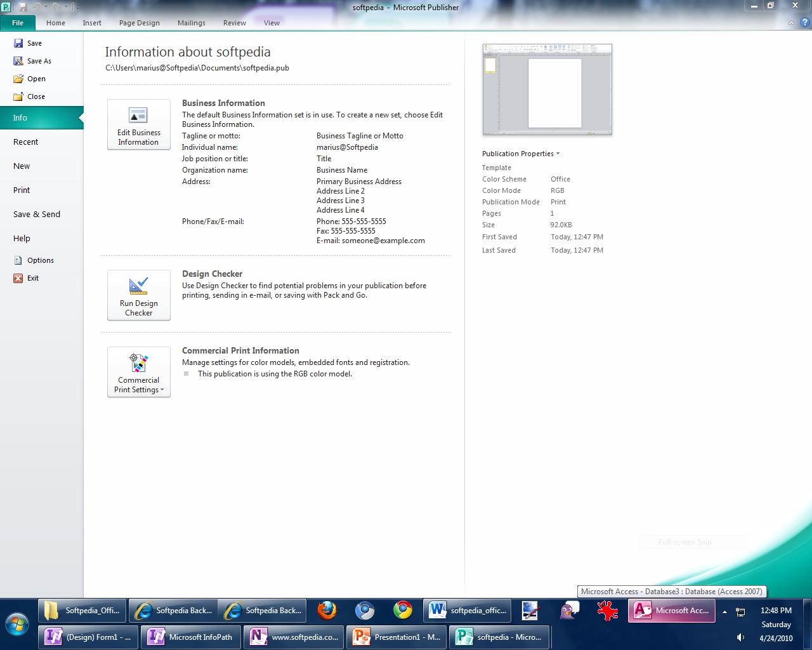Select the Info backstage tab
Screen dimensions: 812x650
coord(41,118)
